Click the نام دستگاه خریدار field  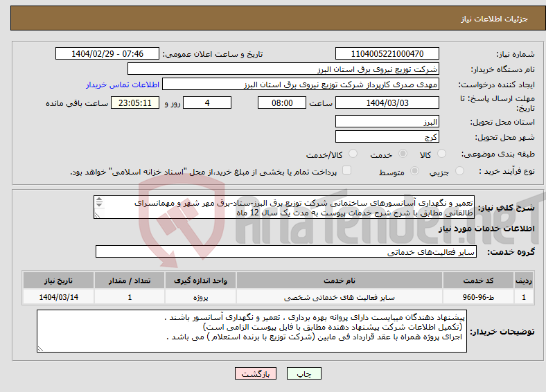[x=283, y=69]
